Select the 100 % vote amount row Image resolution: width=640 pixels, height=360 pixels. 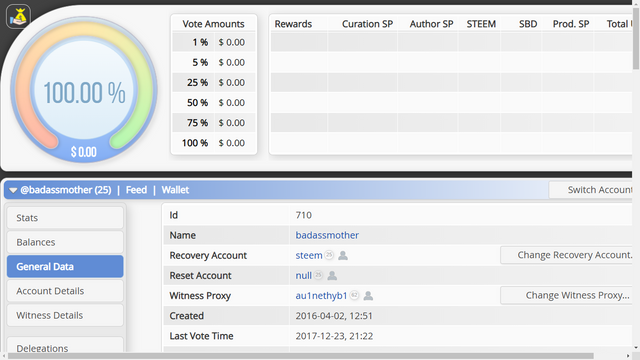tap(214, 143)
